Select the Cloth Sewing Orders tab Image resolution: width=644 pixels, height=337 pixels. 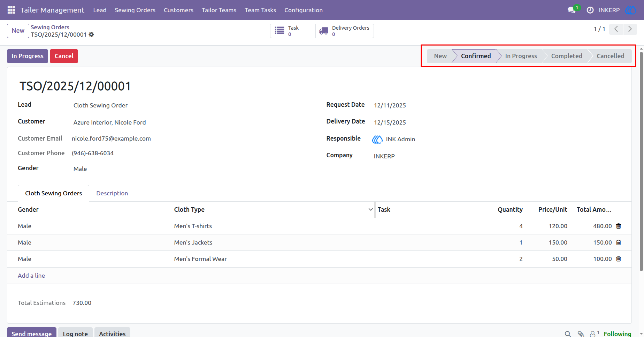(54, 193)
